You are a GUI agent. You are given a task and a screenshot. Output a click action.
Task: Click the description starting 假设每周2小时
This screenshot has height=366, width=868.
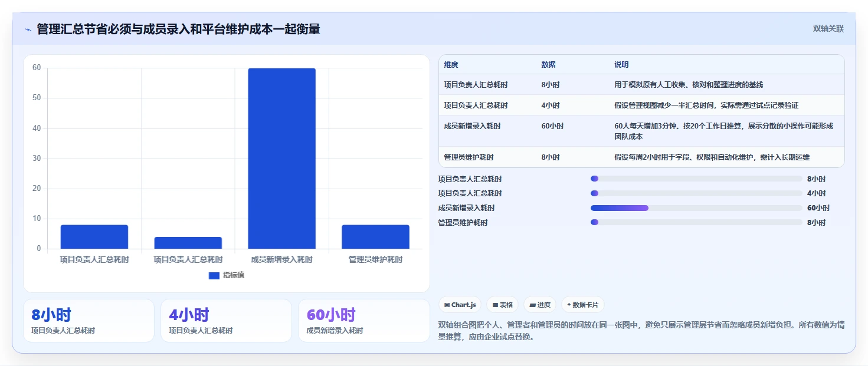tap(712, 157)
